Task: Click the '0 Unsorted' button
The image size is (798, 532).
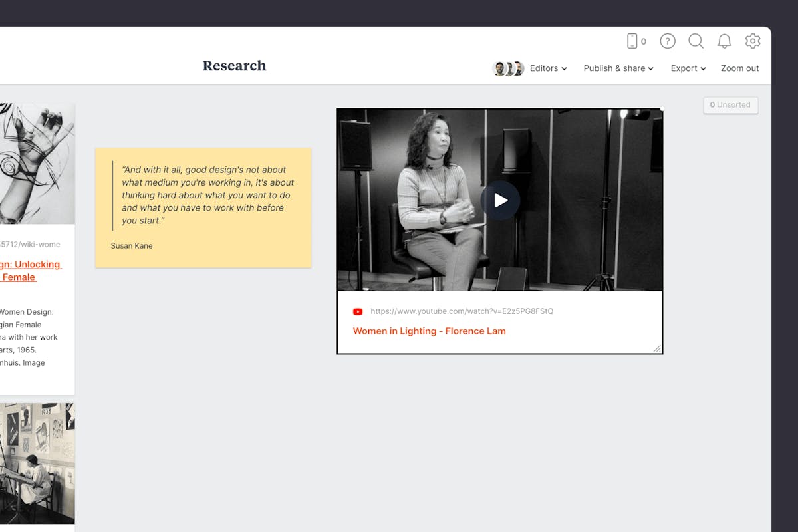Action: pyautogui.click(x=730, y=105)
